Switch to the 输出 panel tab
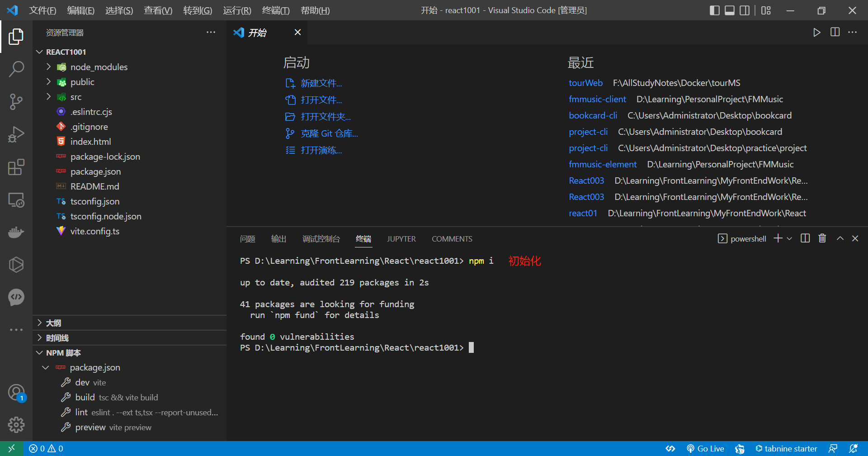Viewport: 868px width, 456px height. click(x=278, y=239)
